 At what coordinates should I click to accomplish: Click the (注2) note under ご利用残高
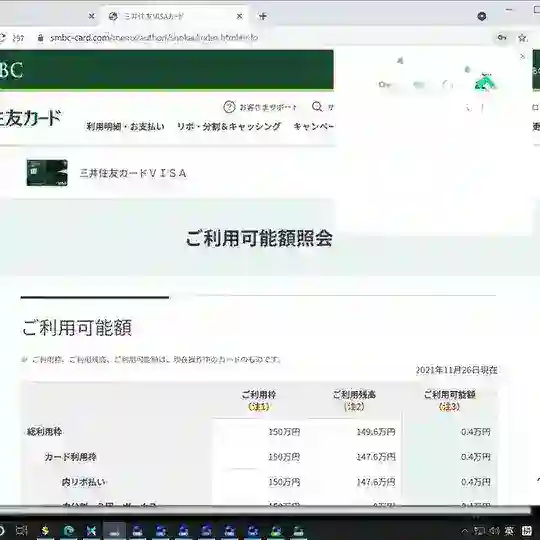pyautogui.click(x=354, y=407)
